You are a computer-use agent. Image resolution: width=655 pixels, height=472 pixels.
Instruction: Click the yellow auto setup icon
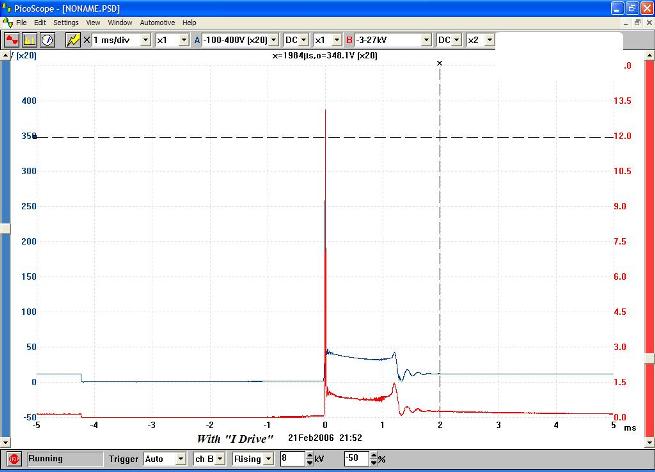point(72,39)
